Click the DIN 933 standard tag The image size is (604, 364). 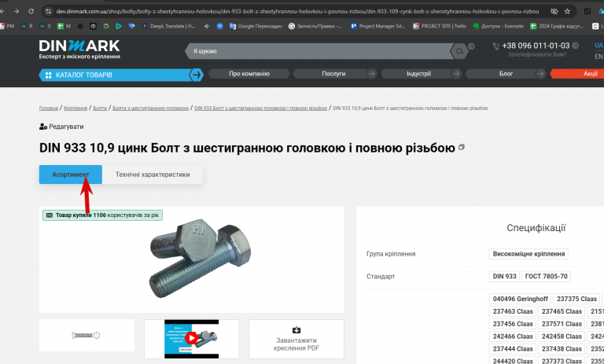504,276
